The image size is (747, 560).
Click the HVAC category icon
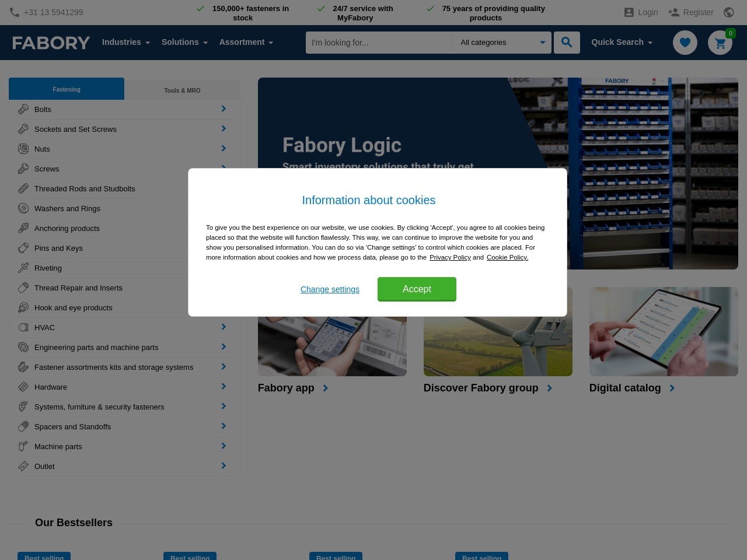(23, 327)
